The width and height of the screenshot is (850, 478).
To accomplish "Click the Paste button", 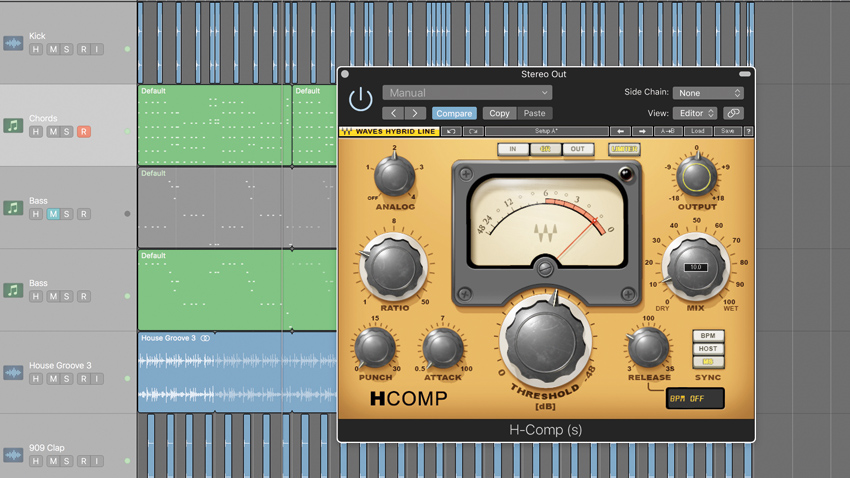I will point(535,113).
